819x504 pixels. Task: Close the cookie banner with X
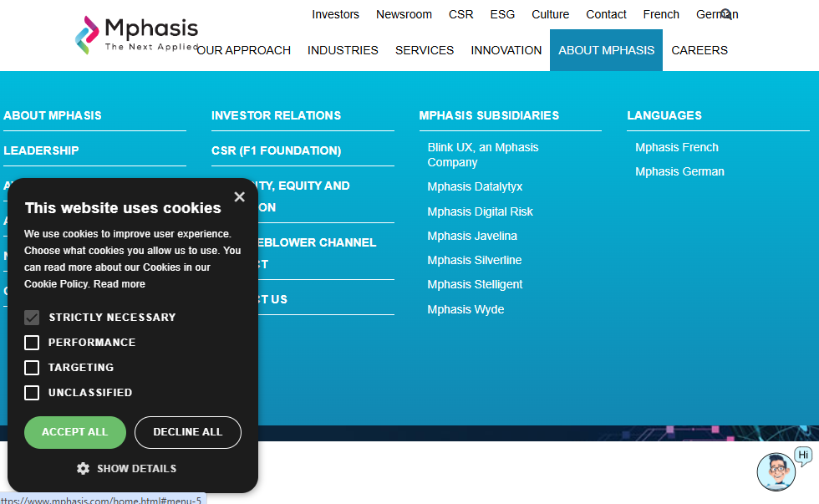coord(239,197)
